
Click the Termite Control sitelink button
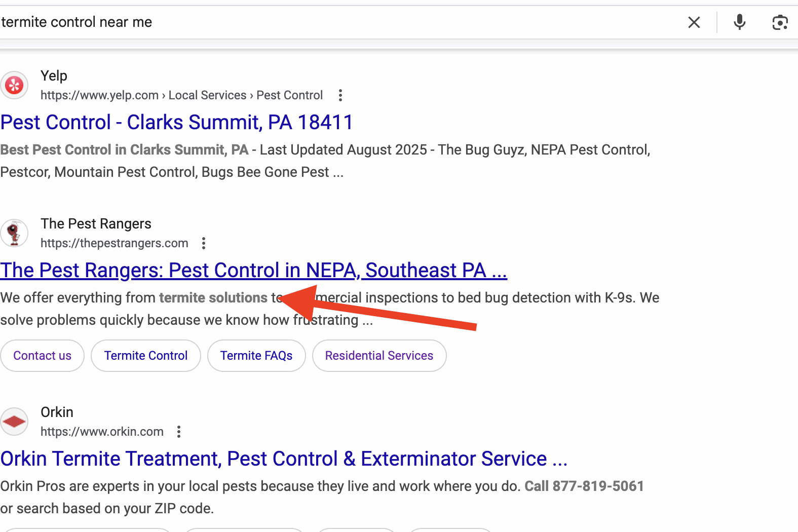point(146,356)
